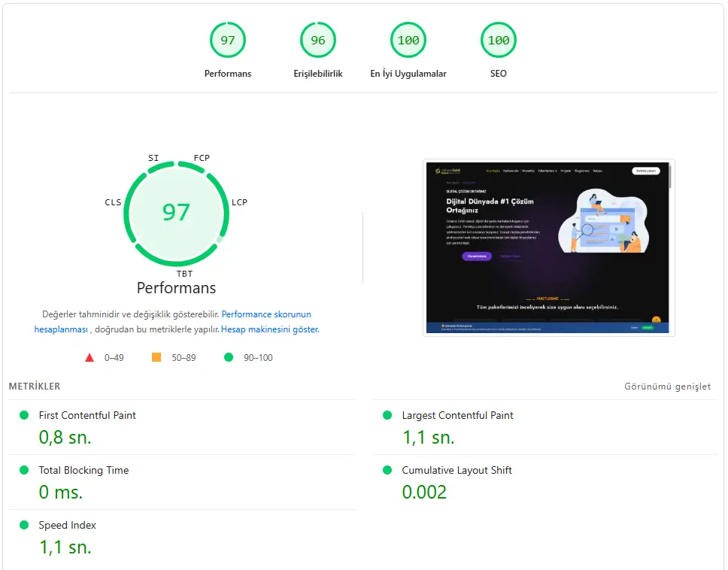Click the green dot next to Speed Index

pyautogui.click(x=23, y=524)
